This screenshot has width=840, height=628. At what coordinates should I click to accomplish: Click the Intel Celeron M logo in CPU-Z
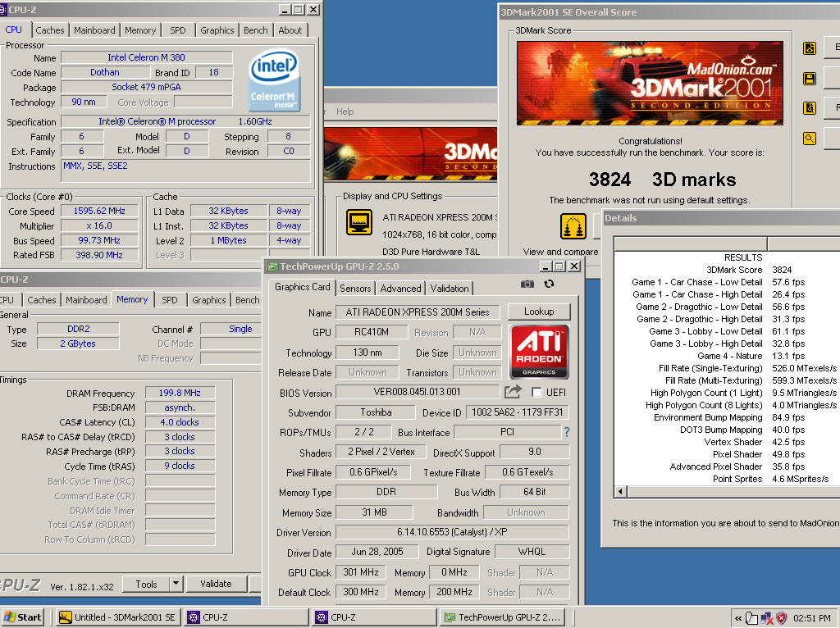[274, 80]
